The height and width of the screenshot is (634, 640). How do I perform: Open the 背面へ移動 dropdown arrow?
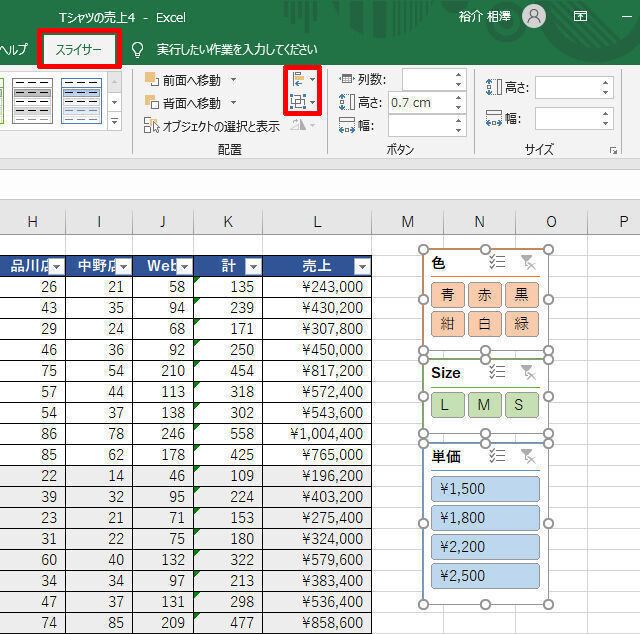233,102
